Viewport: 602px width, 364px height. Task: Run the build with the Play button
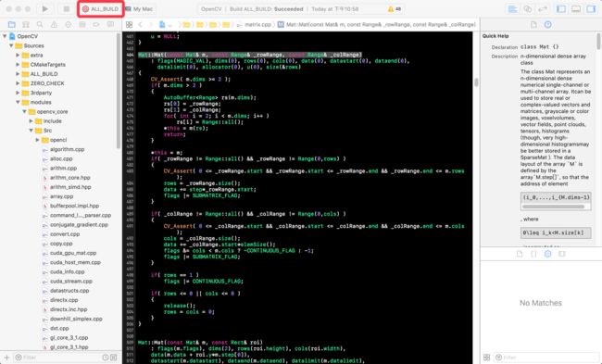(45, 9)
